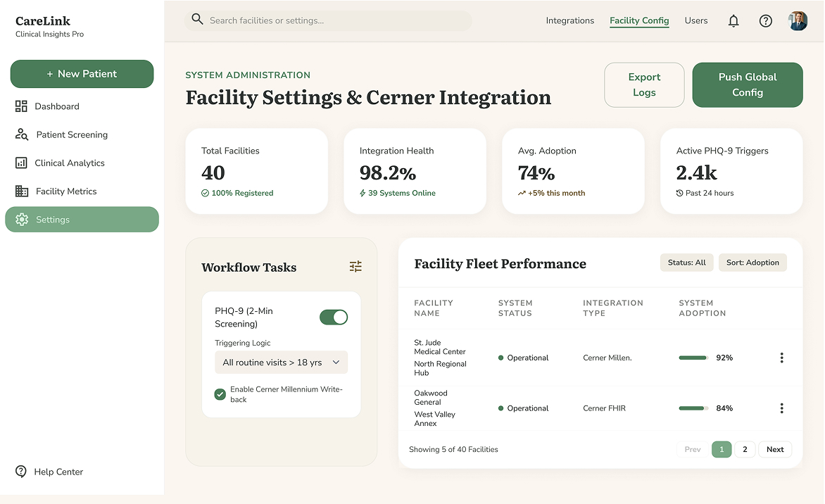Viewport: 825px width, 504px height.
Task: Click the lightning bolt by 39 Systems Online
Action: [x=363, y=193]
